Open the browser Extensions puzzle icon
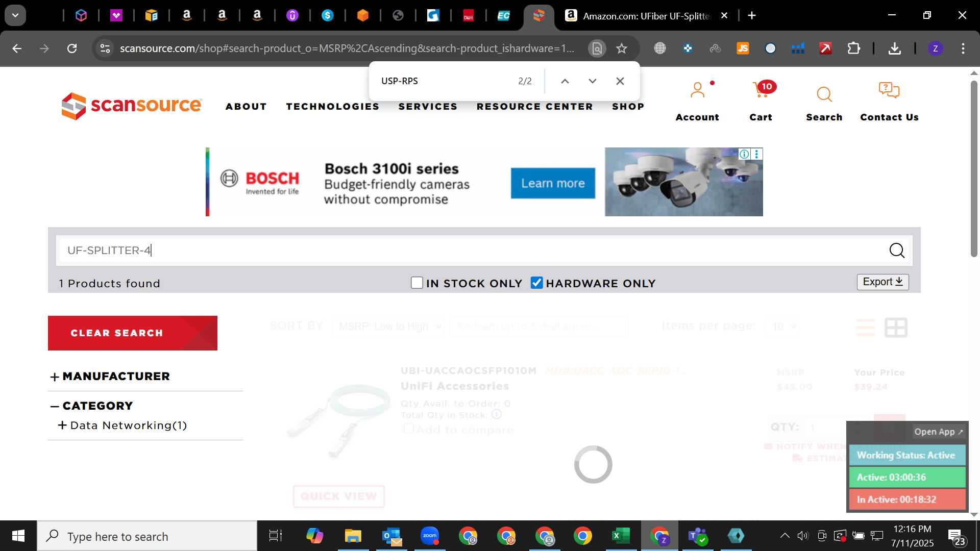This screenshot has width=980, height=551. tap(853, 48)
